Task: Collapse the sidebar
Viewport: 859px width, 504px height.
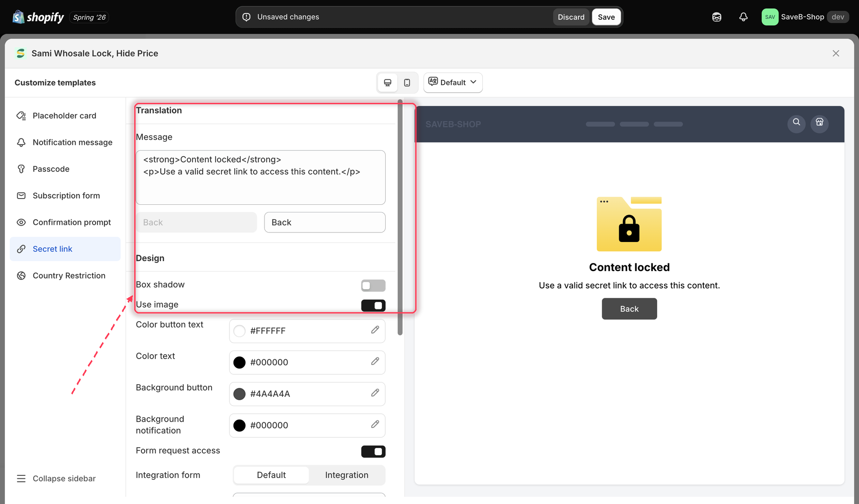Action: (x=56, y=479)
